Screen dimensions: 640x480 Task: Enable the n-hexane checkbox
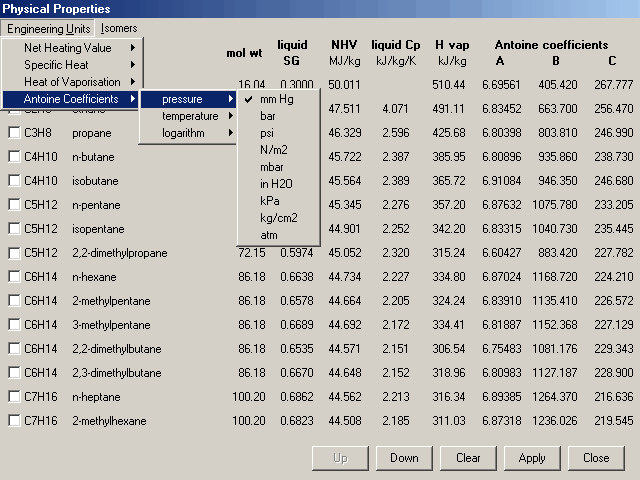click(x=14, y=276)
